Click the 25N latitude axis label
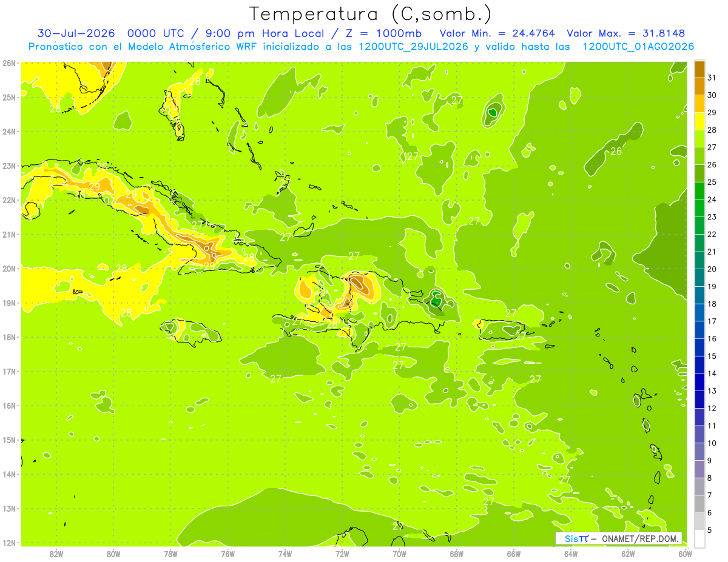728x562 pixels. [8, 97]
